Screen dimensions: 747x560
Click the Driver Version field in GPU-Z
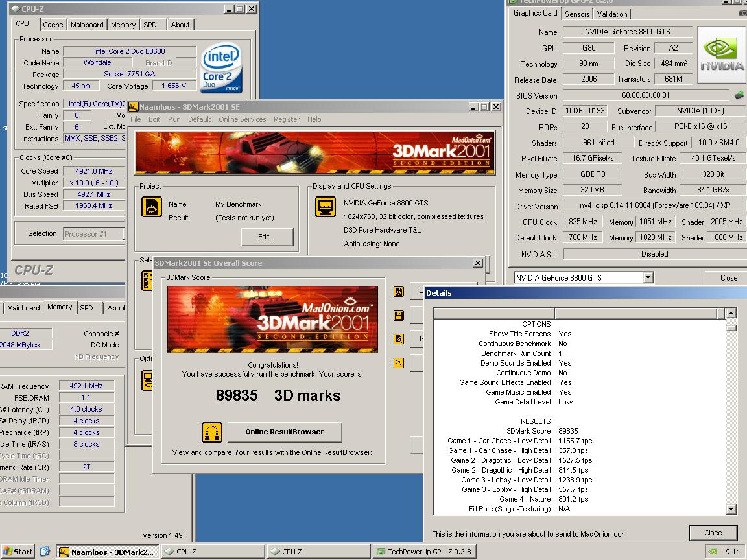(x=655, y=205)
